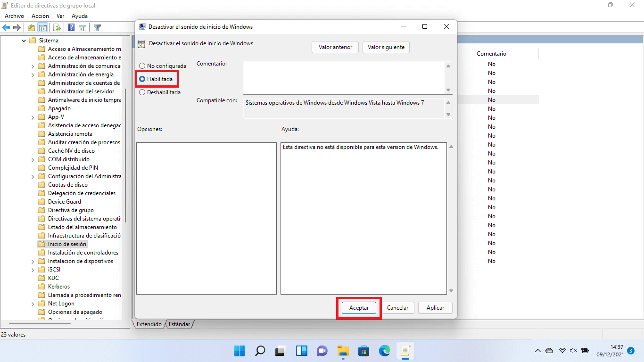This screenshot has height=362, width=644.
Task: Expand Configuración del Administrador node
Action: [x=33, y=176]
